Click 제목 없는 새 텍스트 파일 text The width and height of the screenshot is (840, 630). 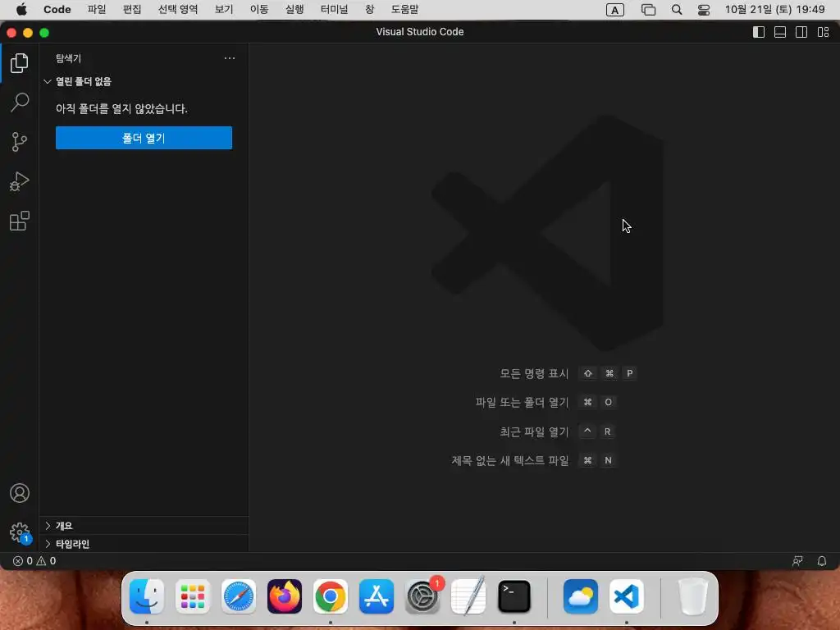pos(510,461)
